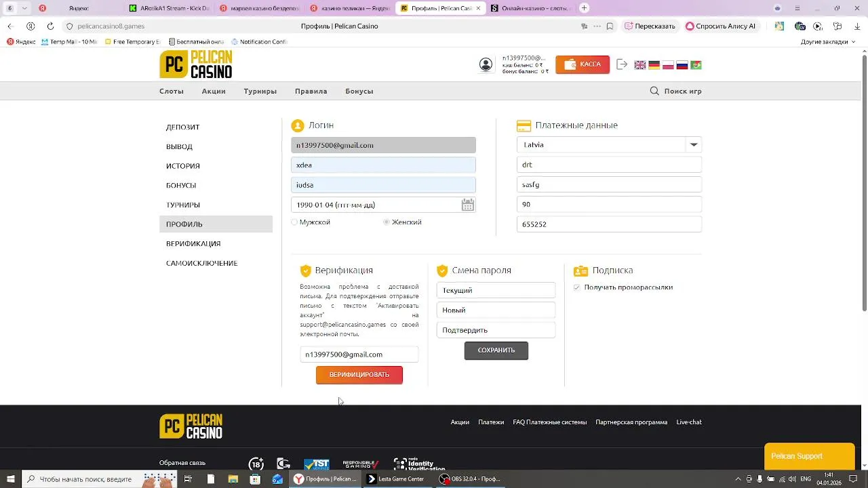The width and height of the screenshot is (868, 488).
Task: Expand the Другие закладки bookmarks folder
Action: [828, 41]
